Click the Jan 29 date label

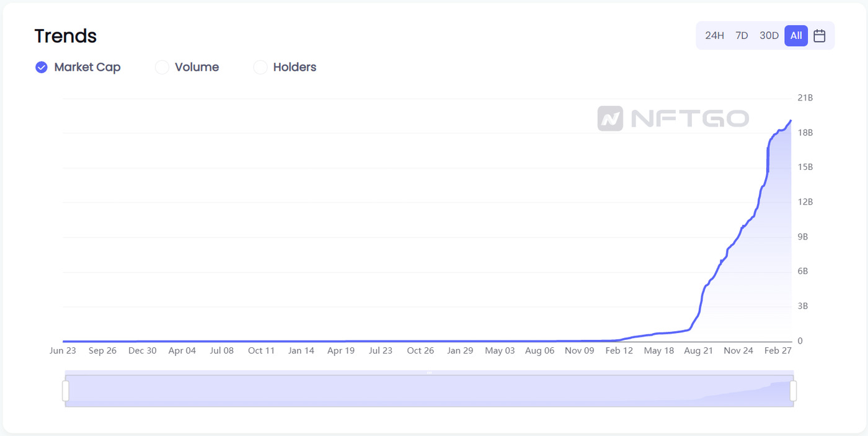point(460,350)
